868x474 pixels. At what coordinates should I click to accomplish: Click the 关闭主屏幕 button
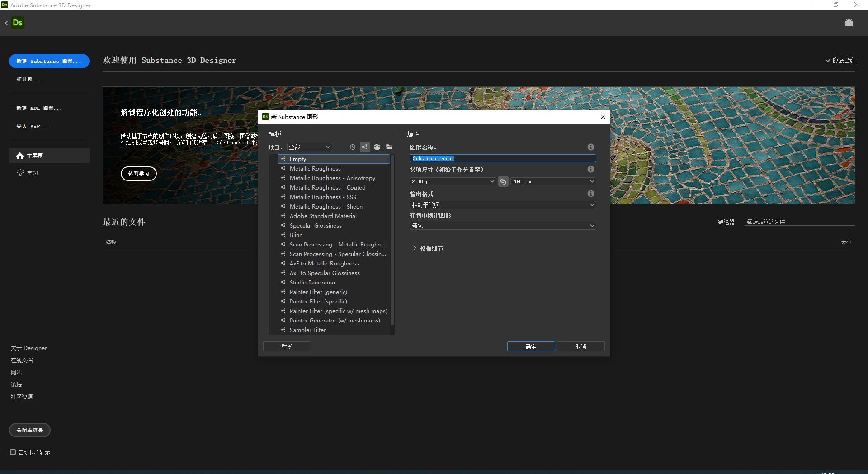pyautogui.click(x=30, y=430)
